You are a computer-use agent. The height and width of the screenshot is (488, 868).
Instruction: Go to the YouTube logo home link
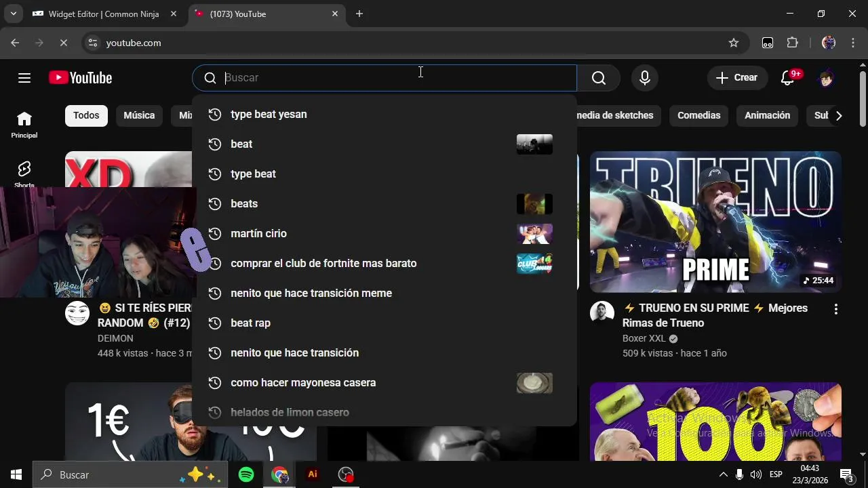80,78
